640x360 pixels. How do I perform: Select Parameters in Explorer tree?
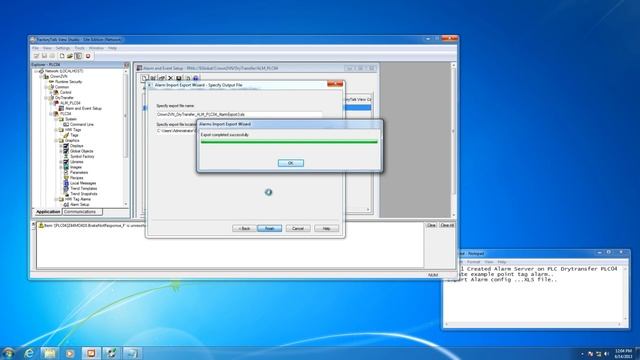click(x=79, y=173)
